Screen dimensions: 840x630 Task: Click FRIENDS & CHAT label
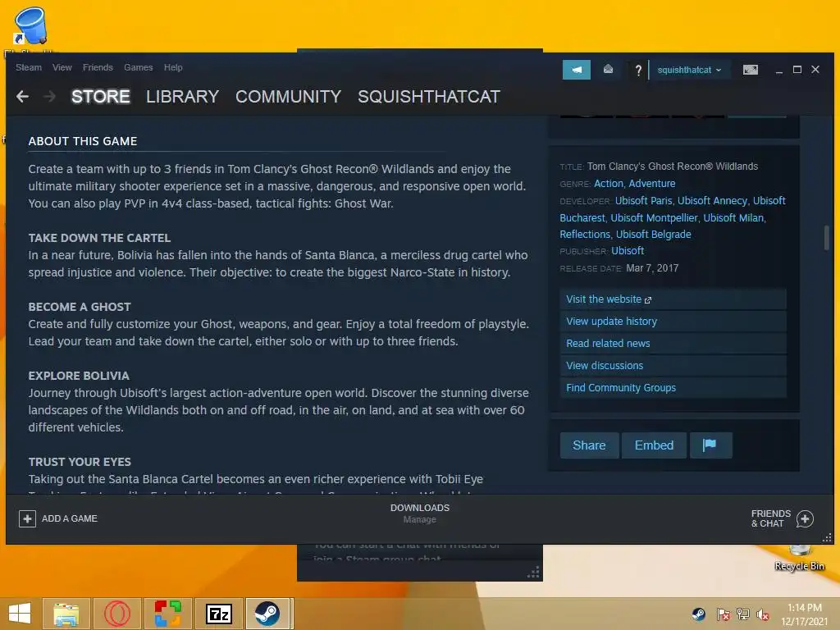click(x=771, y=518)
